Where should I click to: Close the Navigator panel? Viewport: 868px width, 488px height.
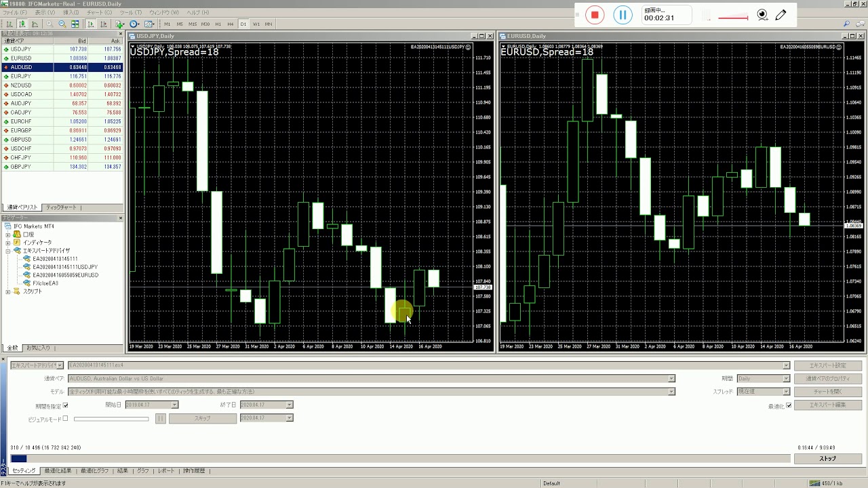coord(121,218)
